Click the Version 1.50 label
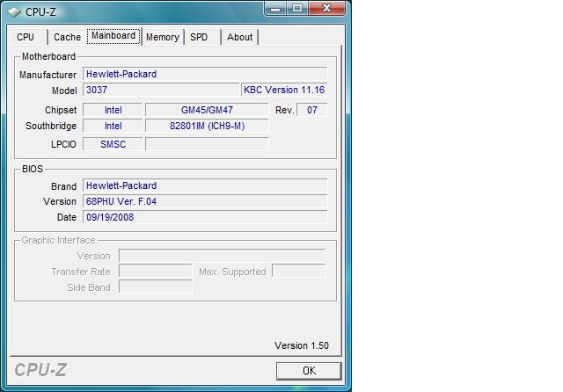The height and width of the screenshot is (392, 563). (x=302, y=345)
